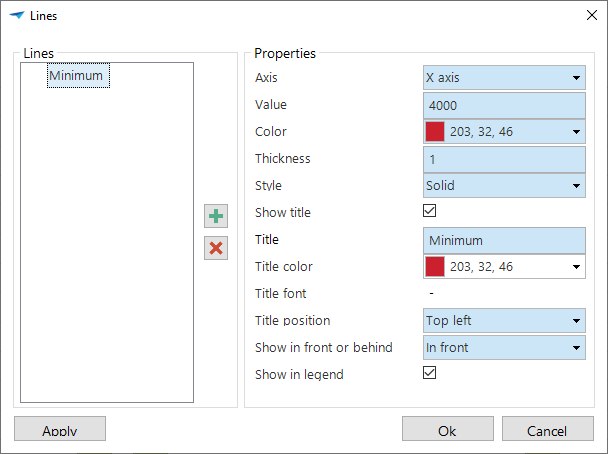Image resolution: width=608 pixels, height=454 pixels.
Task: Toggle the Show title checkbox
Action: pos(430,211)
